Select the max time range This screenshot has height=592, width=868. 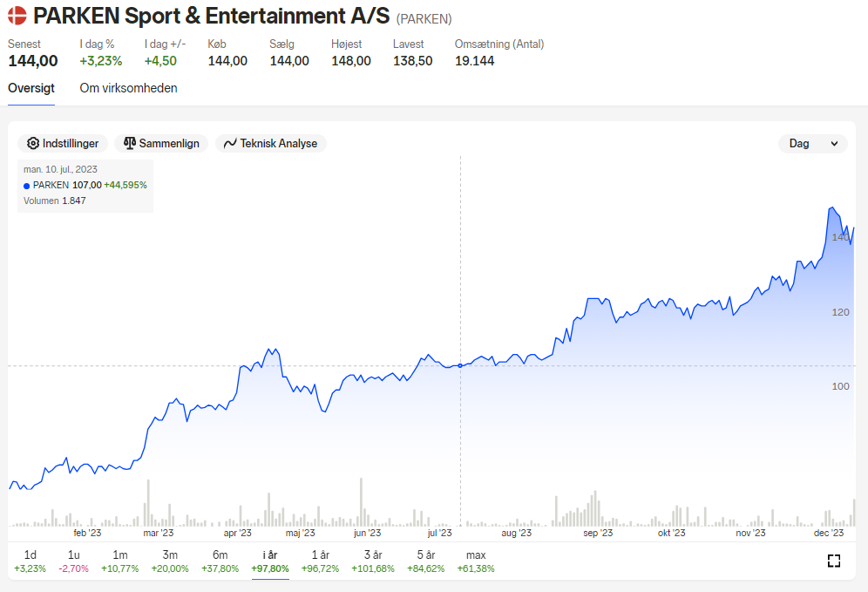[x=476, y=561]
